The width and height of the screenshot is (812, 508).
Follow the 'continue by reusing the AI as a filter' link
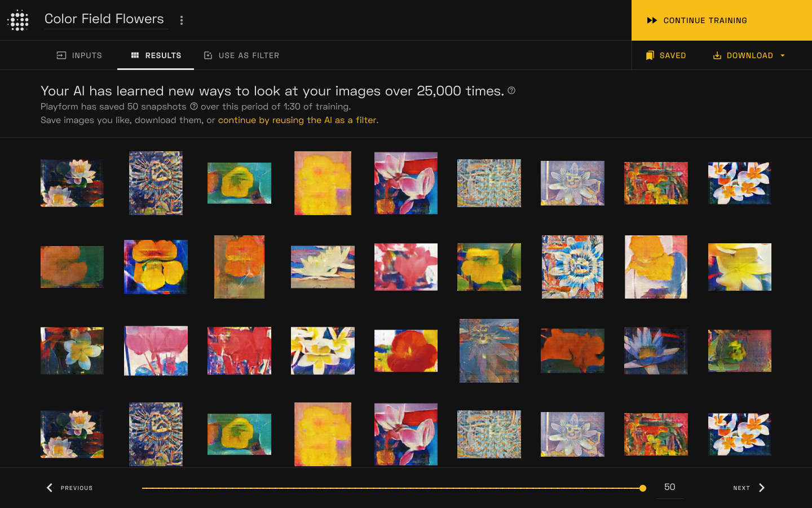[297, 120]
